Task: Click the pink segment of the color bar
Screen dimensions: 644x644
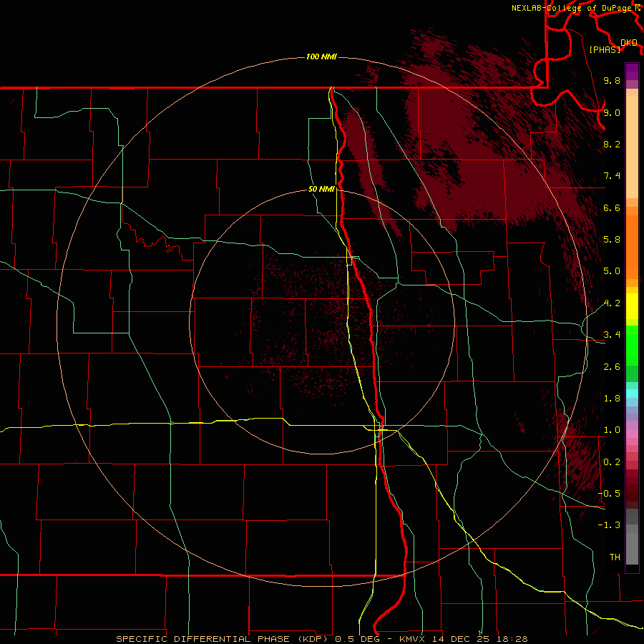Action: tap(632, 434)
